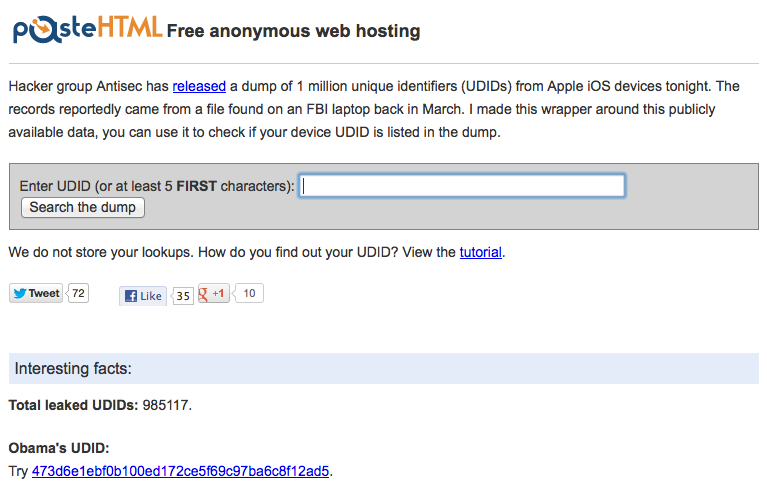Click the orange HTML part of the logo
Screen dimensions: 767x489
pyautogui.click(x=130, y=27)
